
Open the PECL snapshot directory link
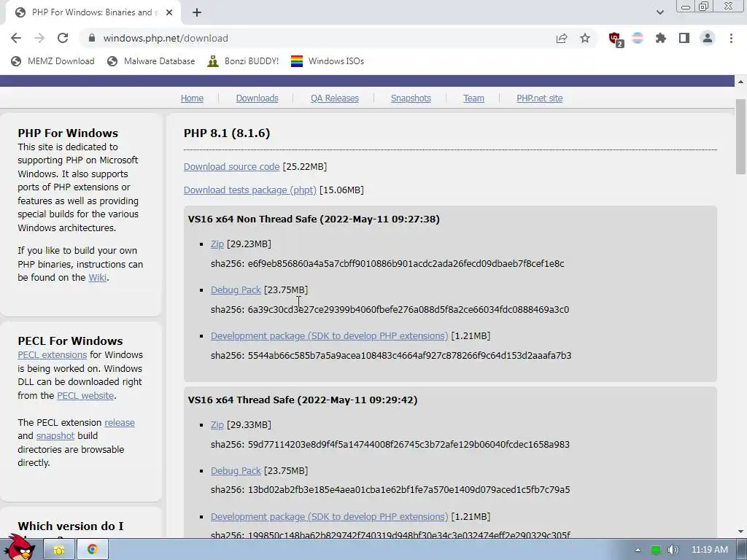point(55,436)
